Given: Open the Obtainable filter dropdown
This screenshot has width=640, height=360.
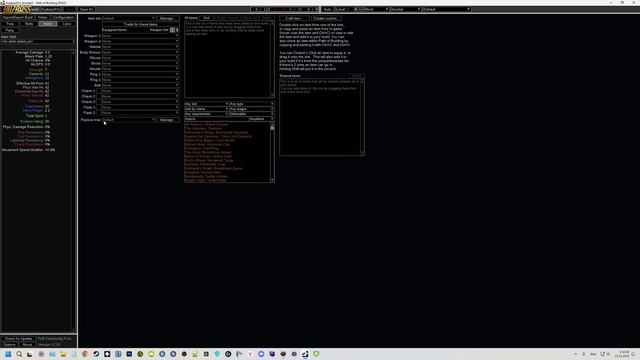Looking at the screenshot, I should click(x=251, y=114).
